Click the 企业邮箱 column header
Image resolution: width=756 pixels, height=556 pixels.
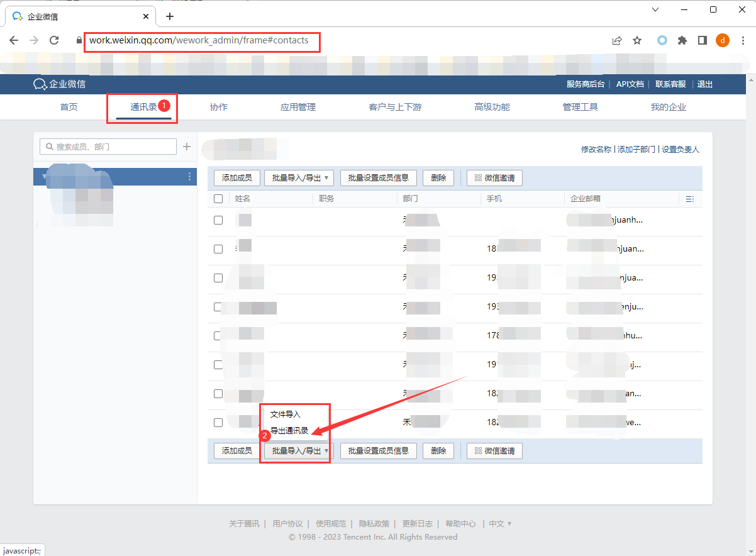(586, 199)
